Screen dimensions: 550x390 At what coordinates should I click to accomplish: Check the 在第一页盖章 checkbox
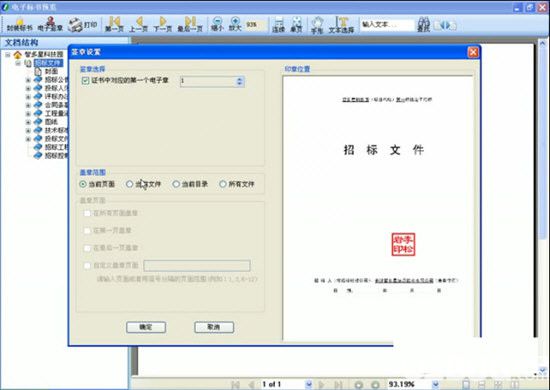tap(87, 230)
